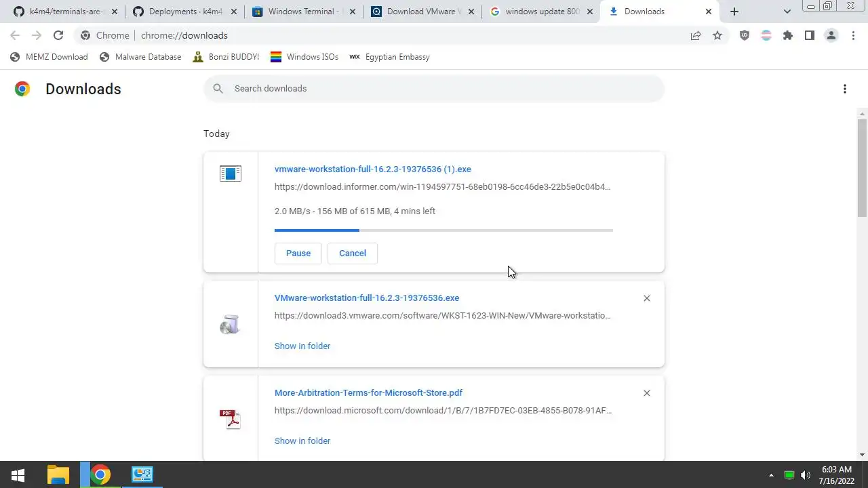Click the Chrome taskbar icon

point(100,475)
